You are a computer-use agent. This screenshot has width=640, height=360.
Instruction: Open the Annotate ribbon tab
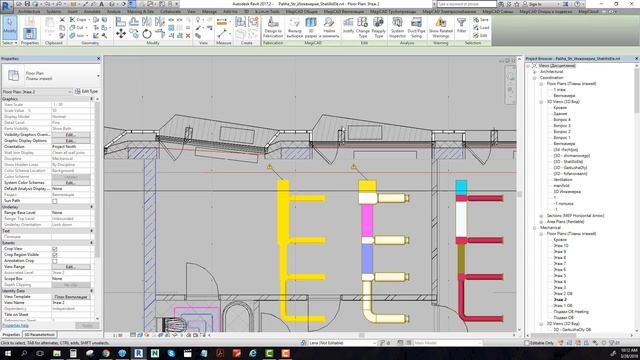click(x=92, y=12)
